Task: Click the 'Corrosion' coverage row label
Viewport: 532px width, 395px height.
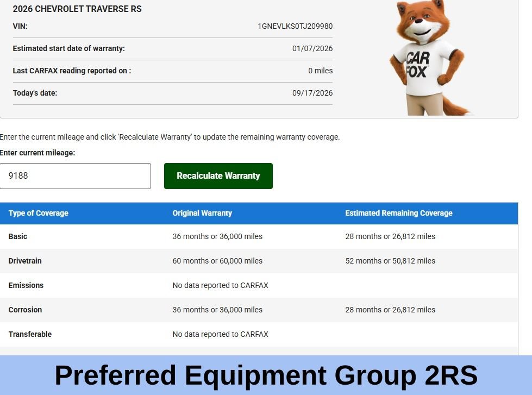Action: tap(25, 310)
